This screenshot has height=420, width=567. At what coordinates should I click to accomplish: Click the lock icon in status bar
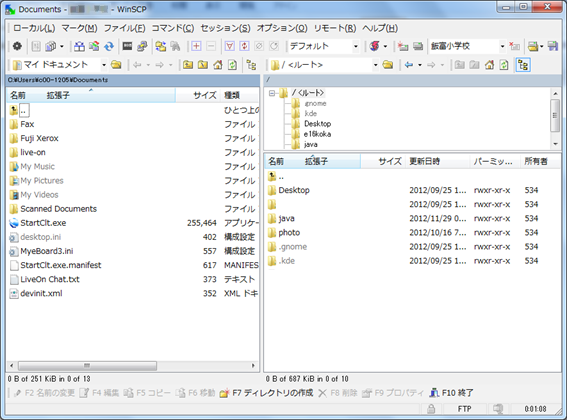431,409
